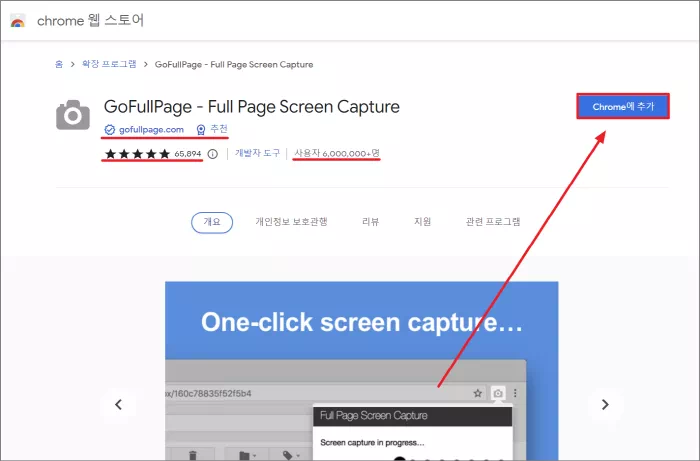Go to 홈 breadcrumb link
700x461 pixels.
[59, 64]
